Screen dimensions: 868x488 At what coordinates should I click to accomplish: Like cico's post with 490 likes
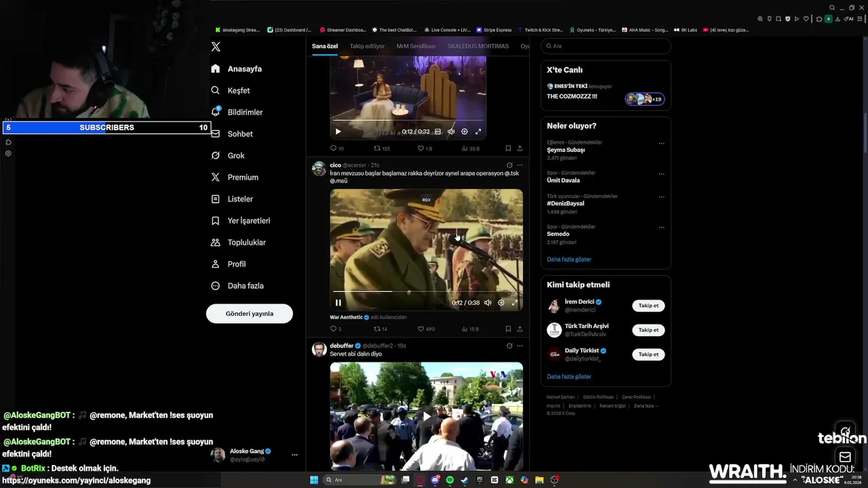[426, 329]
